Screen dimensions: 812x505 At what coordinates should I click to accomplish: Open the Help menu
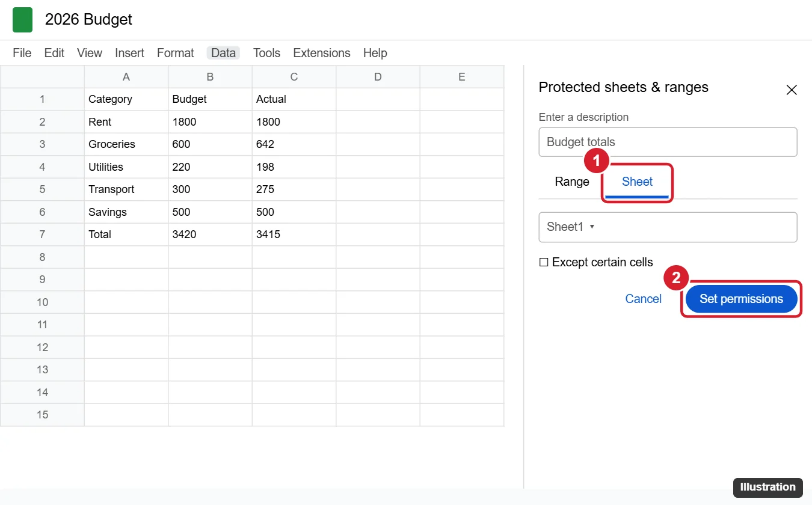tap(375, 53)
